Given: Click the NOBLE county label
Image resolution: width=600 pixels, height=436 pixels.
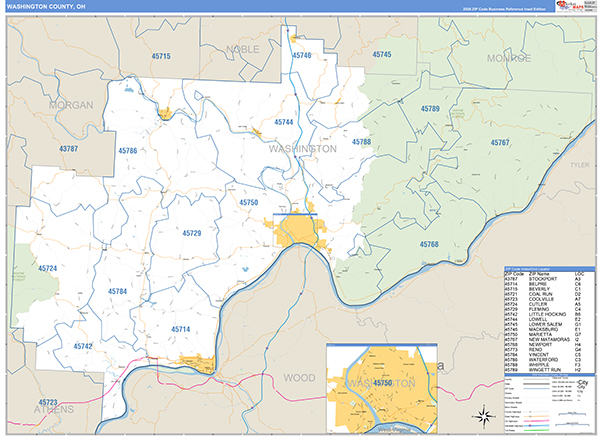Looking at the screenshot, I should [243, 49].
